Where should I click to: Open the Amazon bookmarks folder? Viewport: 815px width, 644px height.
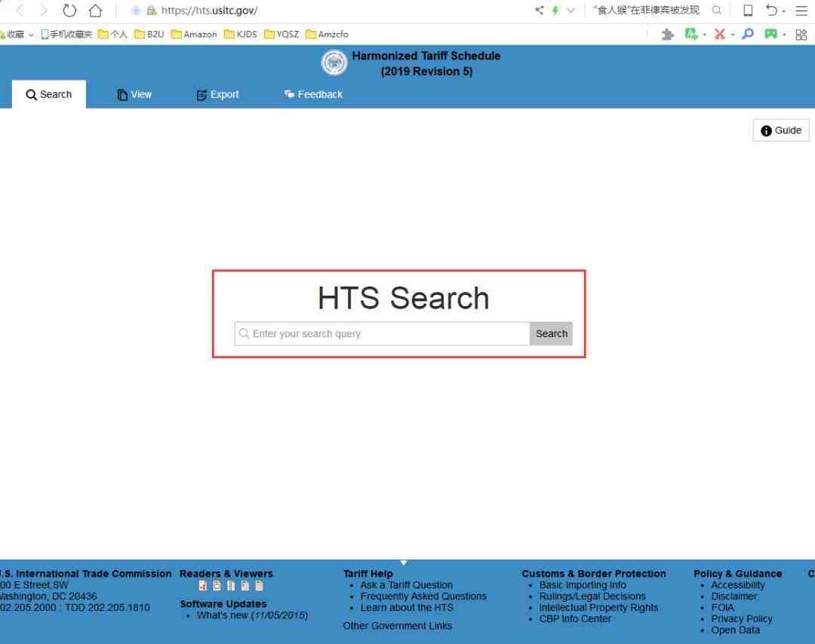pos(194,34)
